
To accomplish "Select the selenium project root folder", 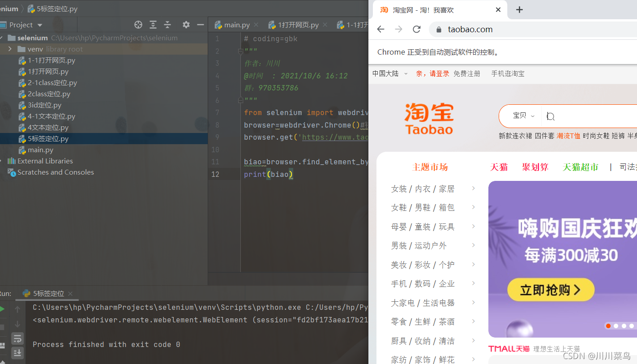I will coord(32,38).
